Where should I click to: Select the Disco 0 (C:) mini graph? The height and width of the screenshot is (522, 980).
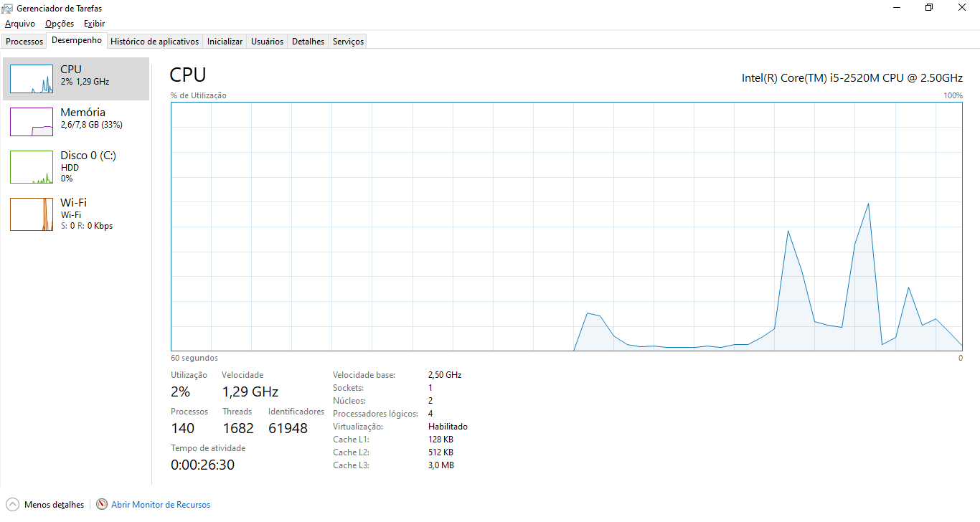(x=32, y=167)
